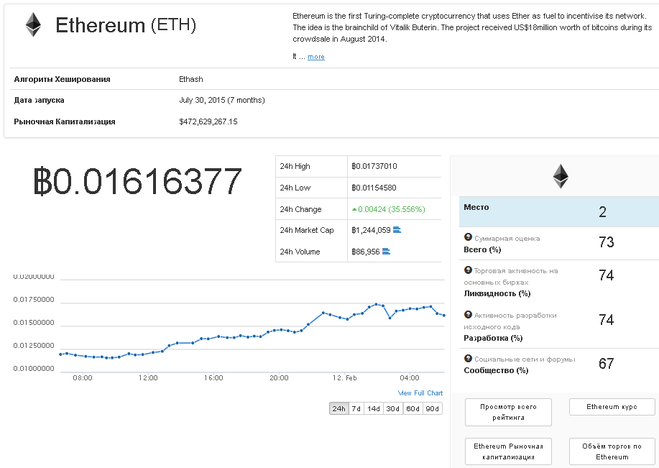The width and height of the screenshot is (659, 468).
Task: Select the 14d chart range
Action: click(373, 408)
